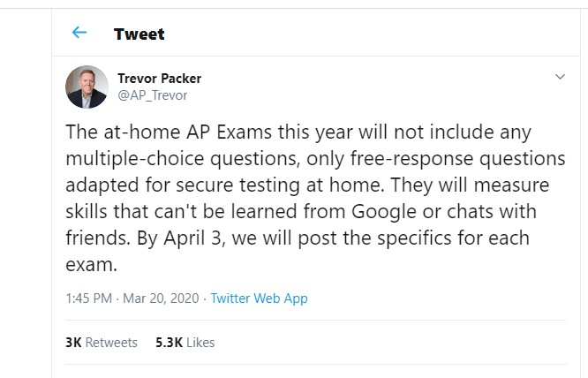View the 3K Retweets list

pos(102,342)
